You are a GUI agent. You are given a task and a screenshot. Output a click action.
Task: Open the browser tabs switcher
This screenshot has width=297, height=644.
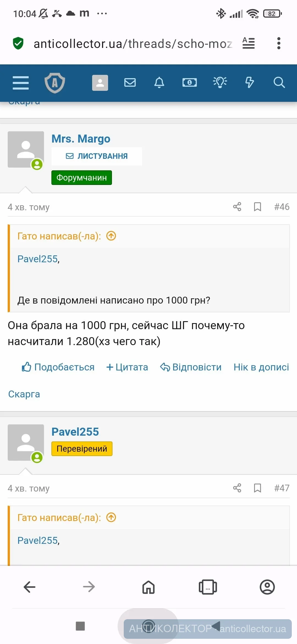(x=208, y=587)
